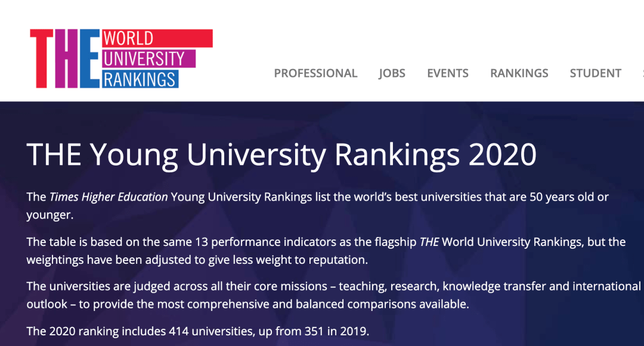This screenshot has width=644, height=346.
Task: Click the Times Higher Education italicized text
Action: click(x=110, y=197)
